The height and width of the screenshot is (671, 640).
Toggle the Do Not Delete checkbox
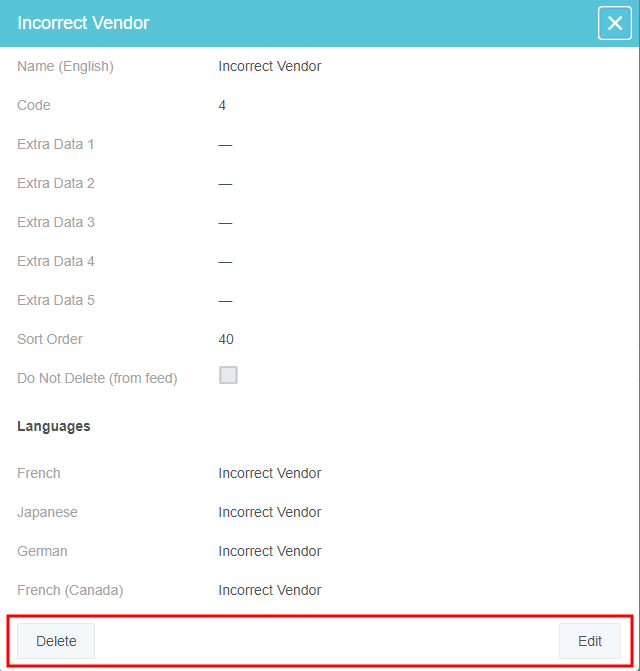click(x=228, y=376)
